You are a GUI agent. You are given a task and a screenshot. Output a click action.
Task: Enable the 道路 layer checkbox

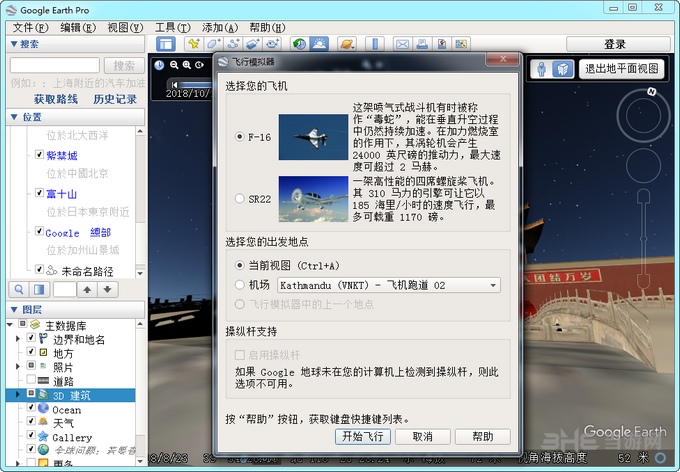[31, 380]
